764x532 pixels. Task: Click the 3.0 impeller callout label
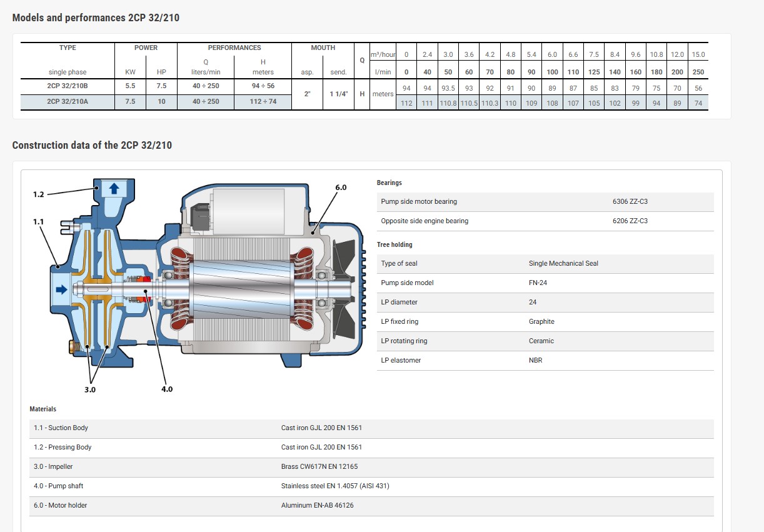coord(90,389)
